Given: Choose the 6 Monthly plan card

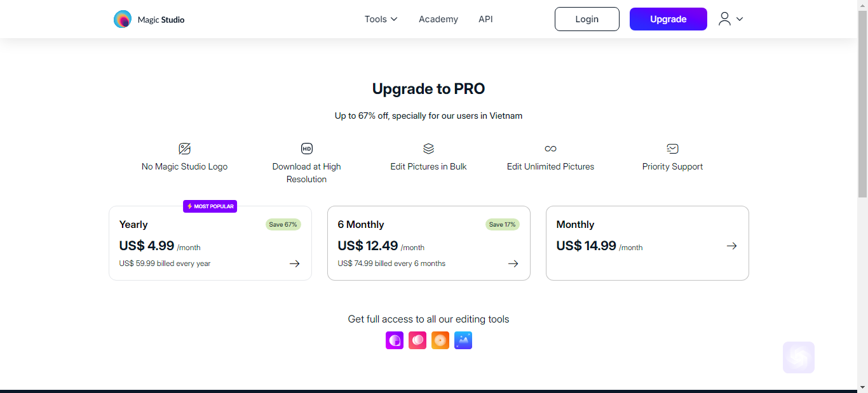Looking at the screenshot, I should point(429,243).
